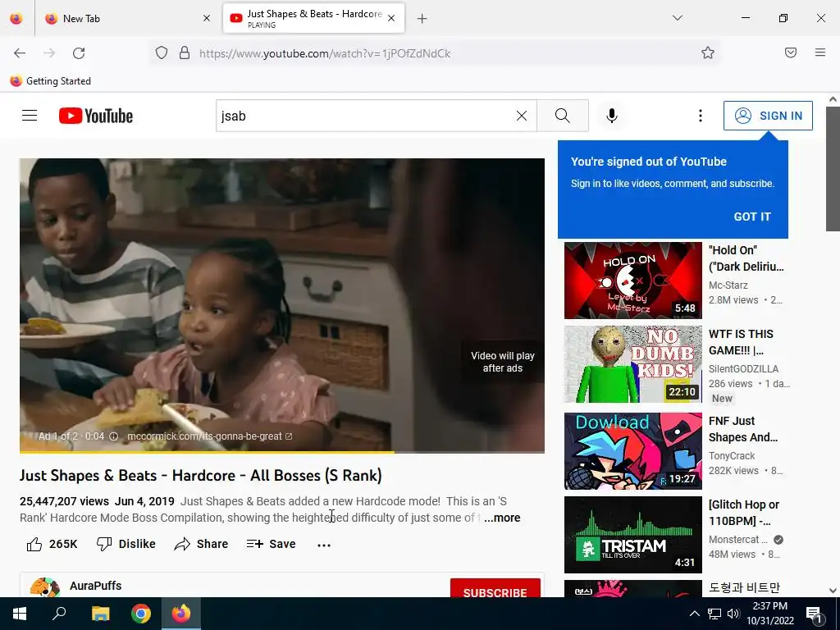Image resolution: width=840 pixels, height=630 pixels.
Task: Open ad link mccormick.com/its-gonna-be-great
Action: tap(209, 436)
